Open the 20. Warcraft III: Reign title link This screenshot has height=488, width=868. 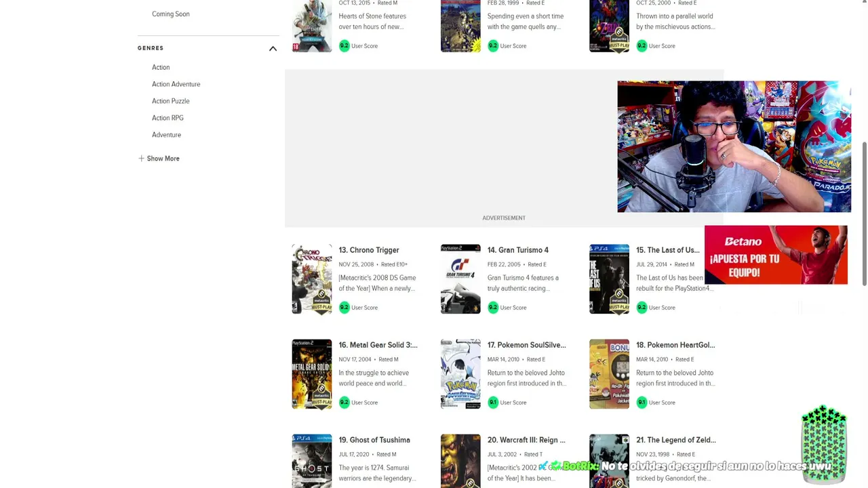pyautogui.click(x=526, y=440)
